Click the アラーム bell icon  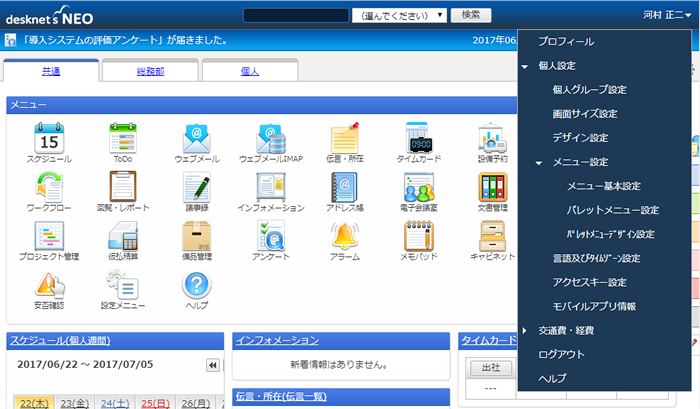pyautogui.click(x=344, y=236)
